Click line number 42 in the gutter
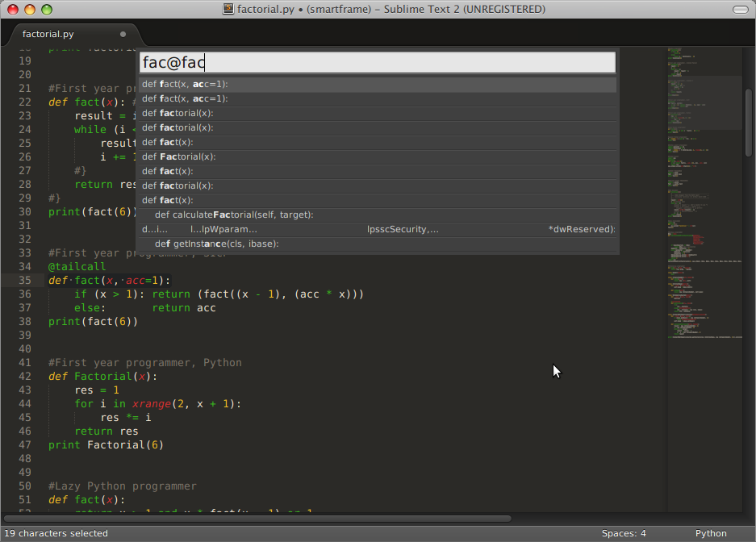The image size is (756, 542). 24,377
